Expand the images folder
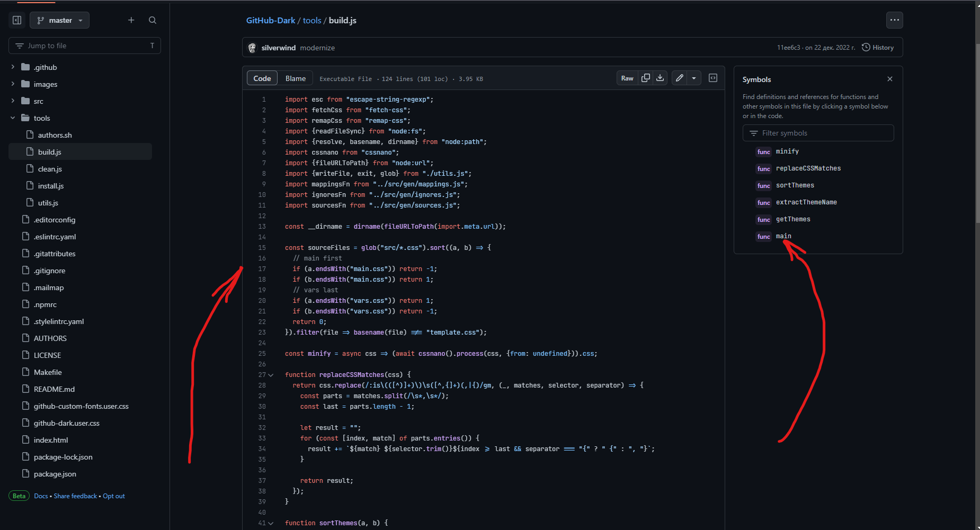Viewport: 980px width, 530px height. click(13, 84)
